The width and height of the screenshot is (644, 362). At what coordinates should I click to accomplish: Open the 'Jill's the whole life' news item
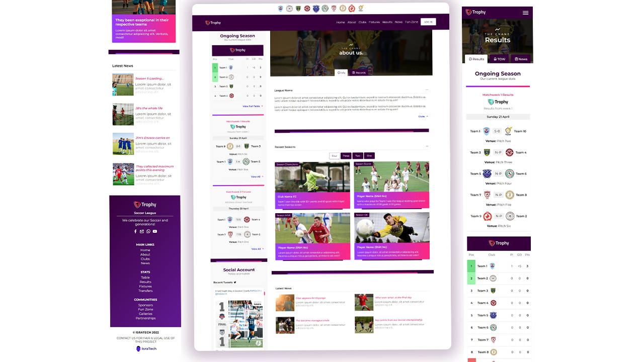(149, 108)
